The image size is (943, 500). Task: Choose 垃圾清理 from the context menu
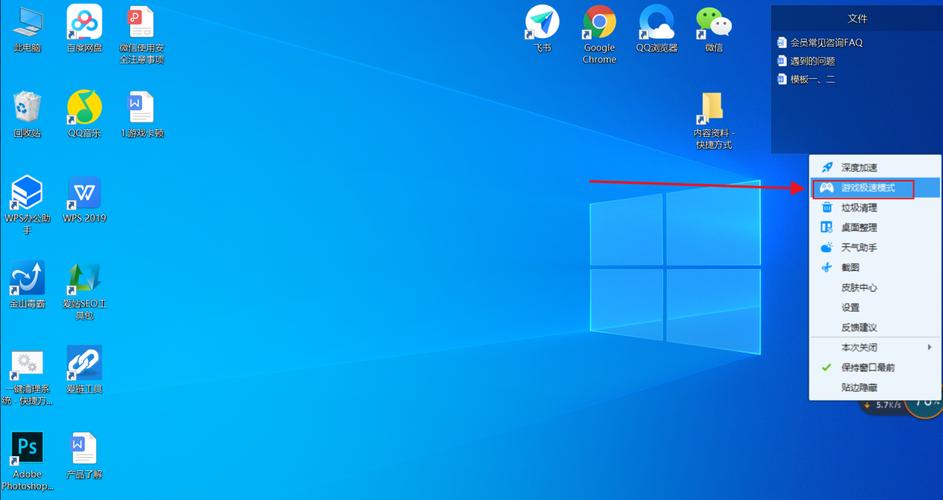(859, 208)
